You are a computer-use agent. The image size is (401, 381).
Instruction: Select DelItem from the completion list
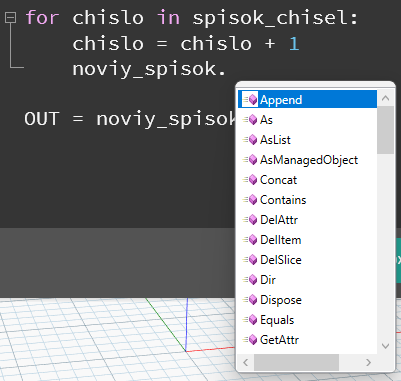[307, 240]
